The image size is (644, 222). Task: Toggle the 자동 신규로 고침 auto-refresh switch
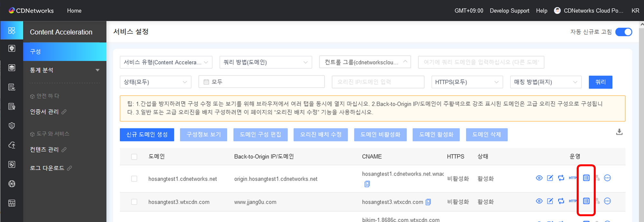click(624, 32)
